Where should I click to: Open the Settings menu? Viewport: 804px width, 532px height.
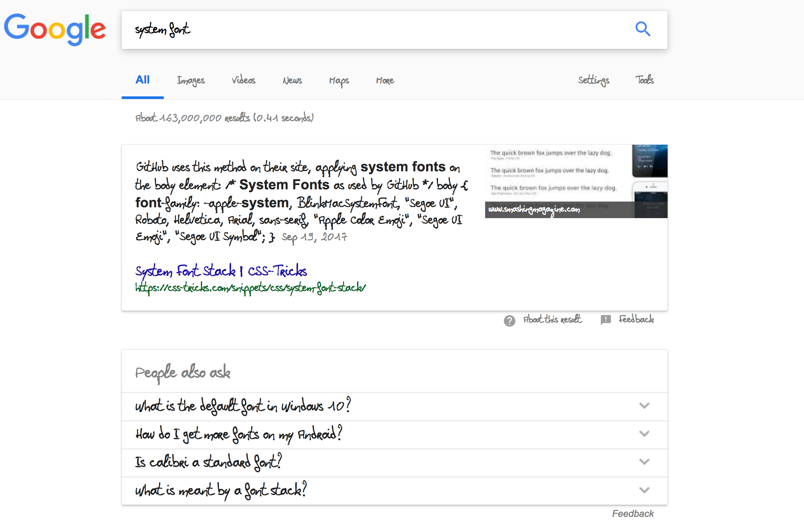[x=594, y=80]
